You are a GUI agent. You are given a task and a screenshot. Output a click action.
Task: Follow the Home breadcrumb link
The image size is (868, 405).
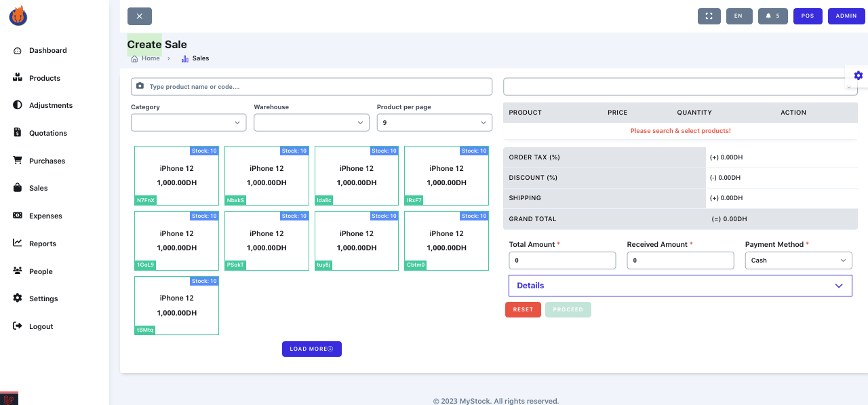click(151, 58)
